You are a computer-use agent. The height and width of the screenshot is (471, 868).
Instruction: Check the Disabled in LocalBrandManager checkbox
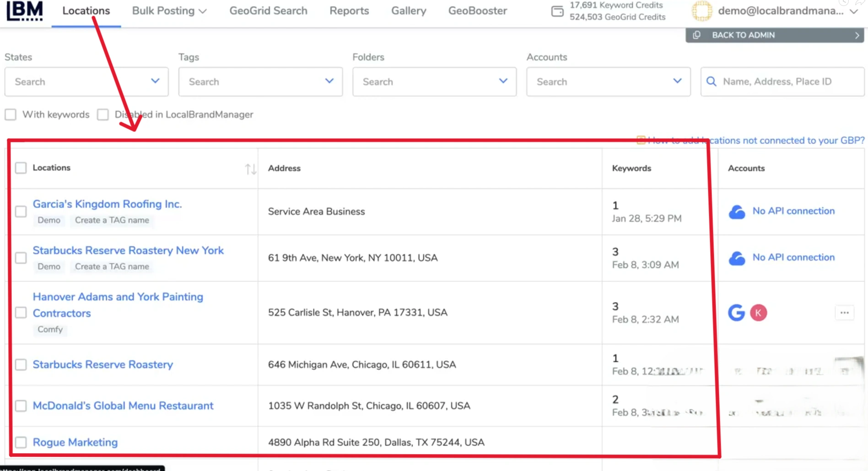tap(102, 114)
